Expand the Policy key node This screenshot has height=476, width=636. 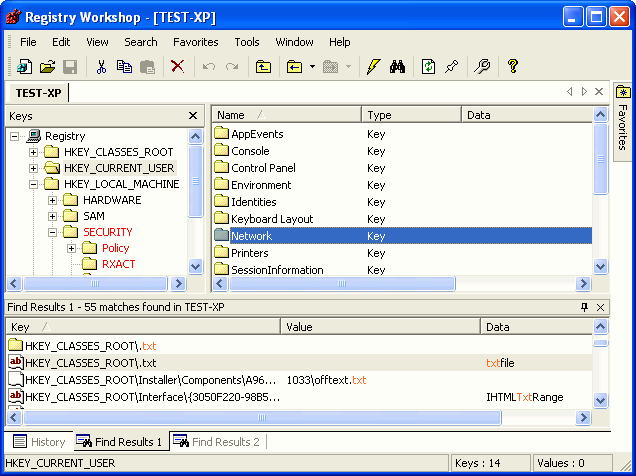71,249
